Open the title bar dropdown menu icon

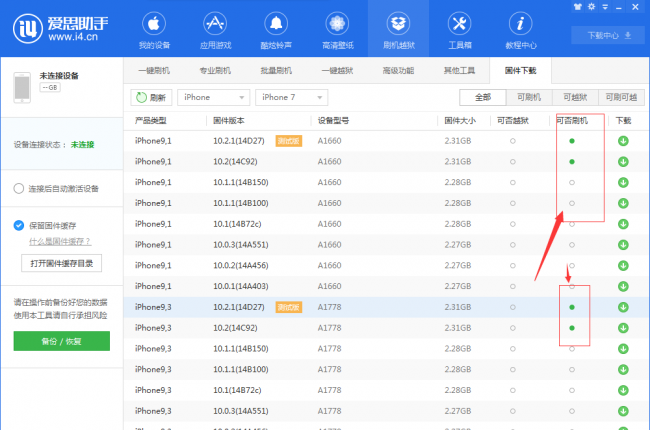pyautogui.click(x=605, y=7)
